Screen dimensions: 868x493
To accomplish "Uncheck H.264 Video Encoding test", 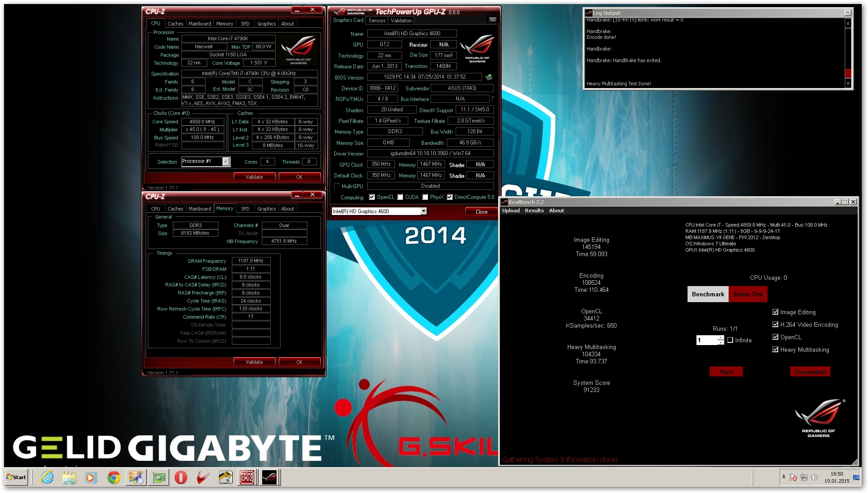I will 776,324.
